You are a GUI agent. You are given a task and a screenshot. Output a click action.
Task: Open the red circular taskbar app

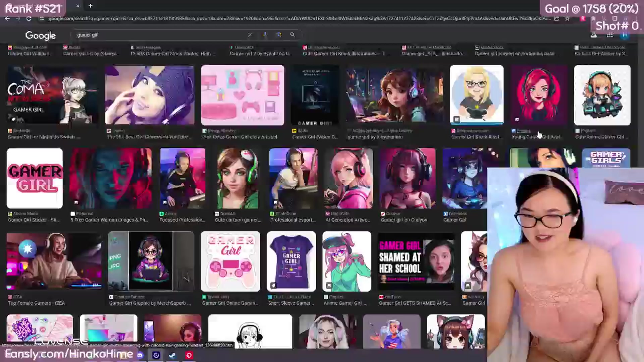189,355
